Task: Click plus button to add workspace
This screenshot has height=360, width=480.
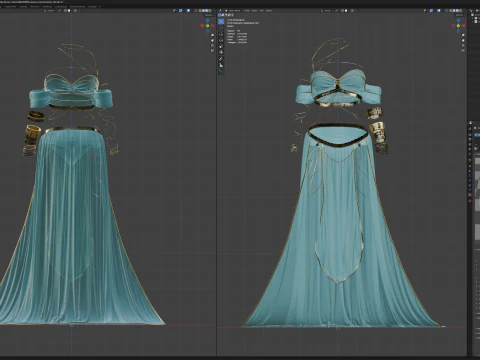Action: click(100, 6)
